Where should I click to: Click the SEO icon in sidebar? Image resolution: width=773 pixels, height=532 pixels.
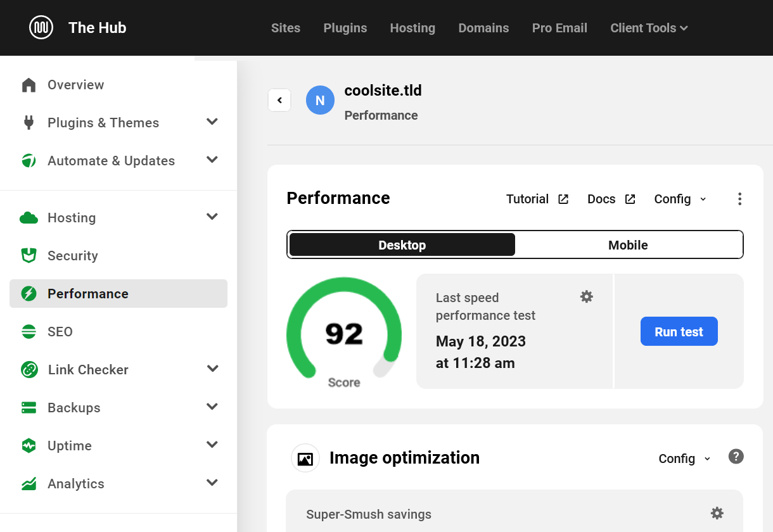[x=29, y=332]
